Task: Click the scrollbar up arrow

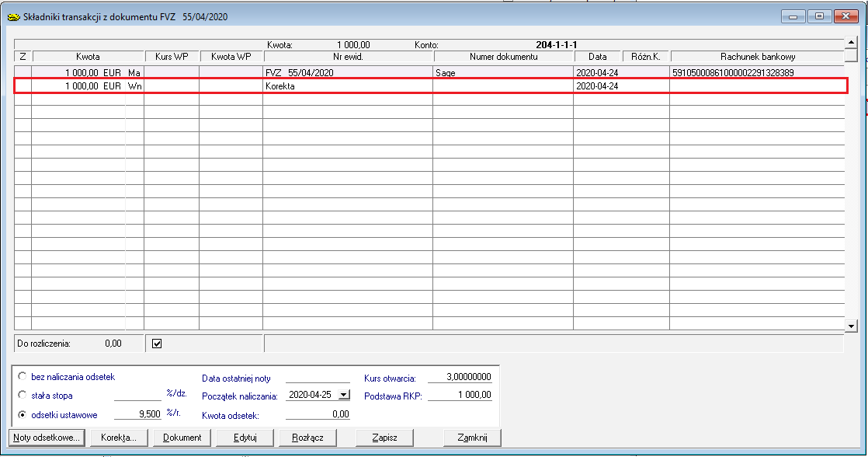Action: click(x=852, y=43)
